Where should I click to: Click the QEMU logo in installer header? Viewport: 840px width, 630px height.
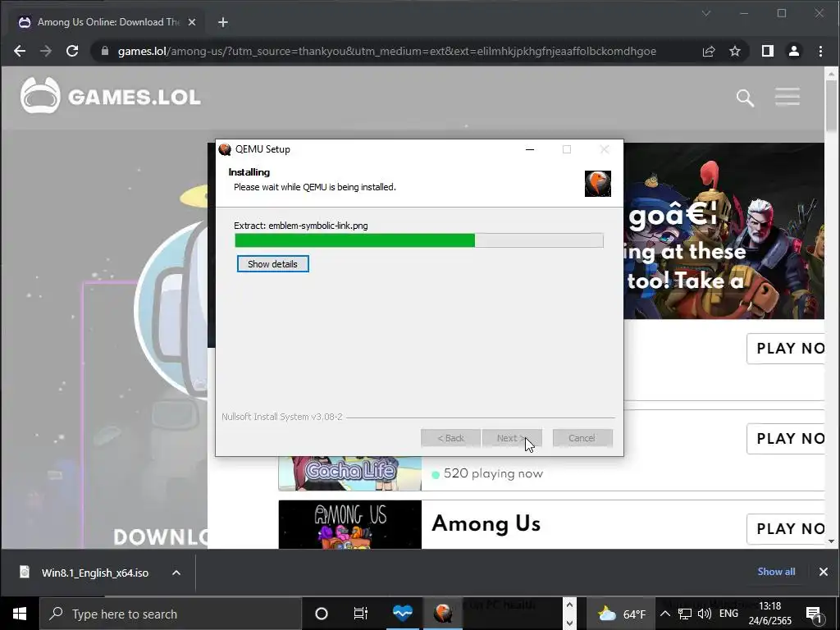tap(597, 184)
